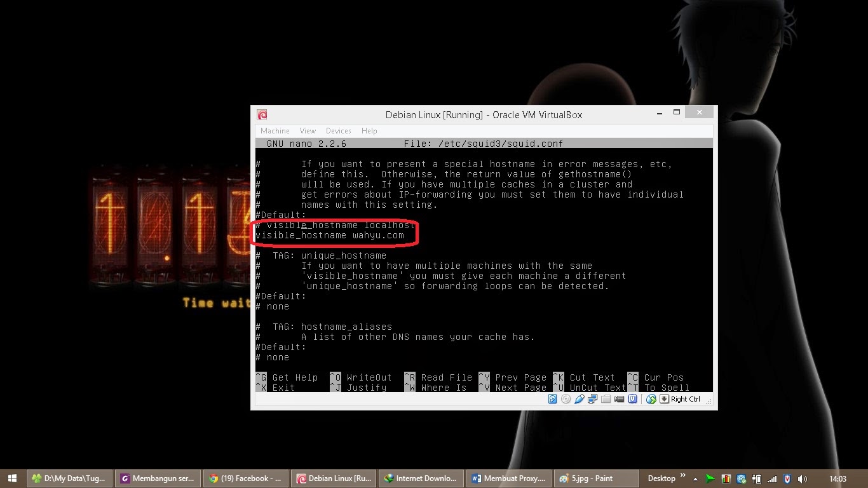Open the shared folders icon in the status bar
Screen dimensions: 868x488
point(606,398)
